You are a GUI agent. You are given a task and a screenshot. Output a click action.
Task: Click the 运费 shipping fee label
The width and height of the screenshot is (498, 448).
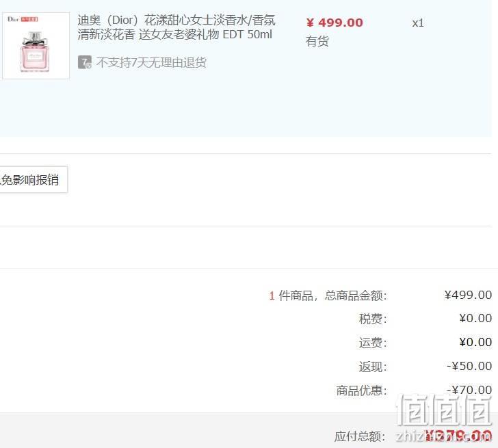[x=373, y=343]
